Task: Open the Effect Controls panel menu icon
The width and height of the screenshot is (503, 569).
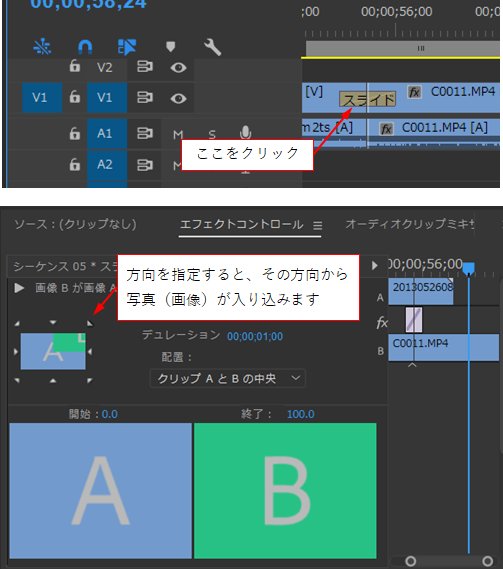Action: click(318, 226)
